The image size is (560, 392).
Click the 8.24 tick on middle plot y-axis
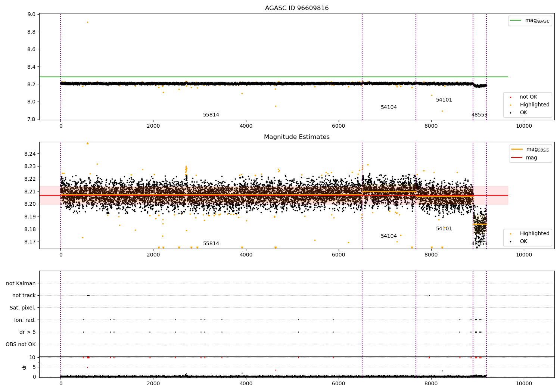[30, 154]
